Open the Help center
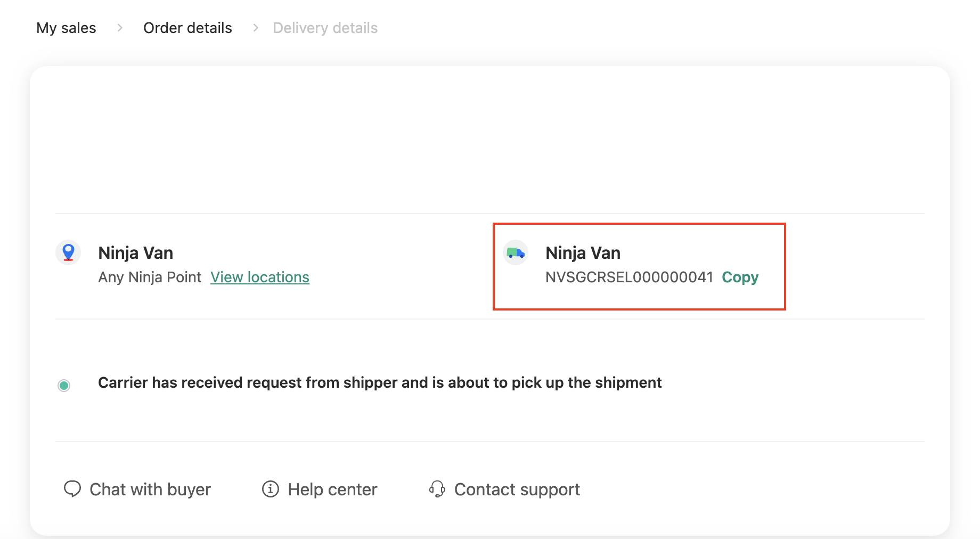 pyautogui.click(x=320, y=489)
